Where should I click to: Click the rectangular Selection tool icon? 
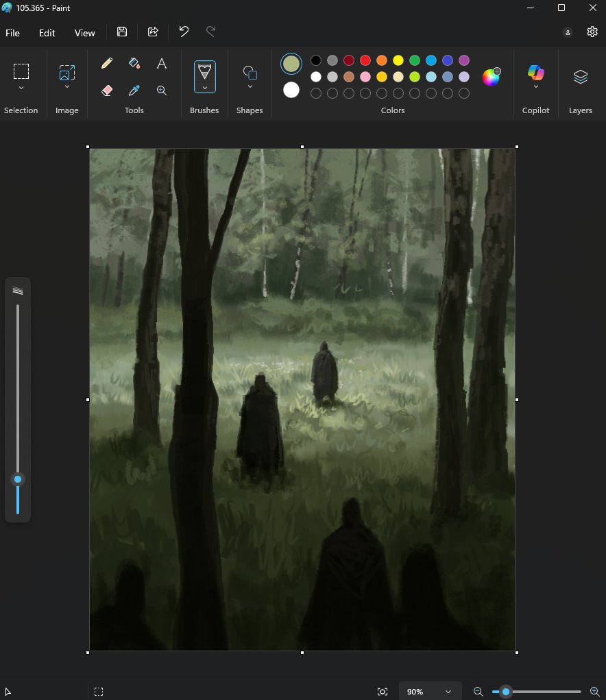tap(21, 71)
